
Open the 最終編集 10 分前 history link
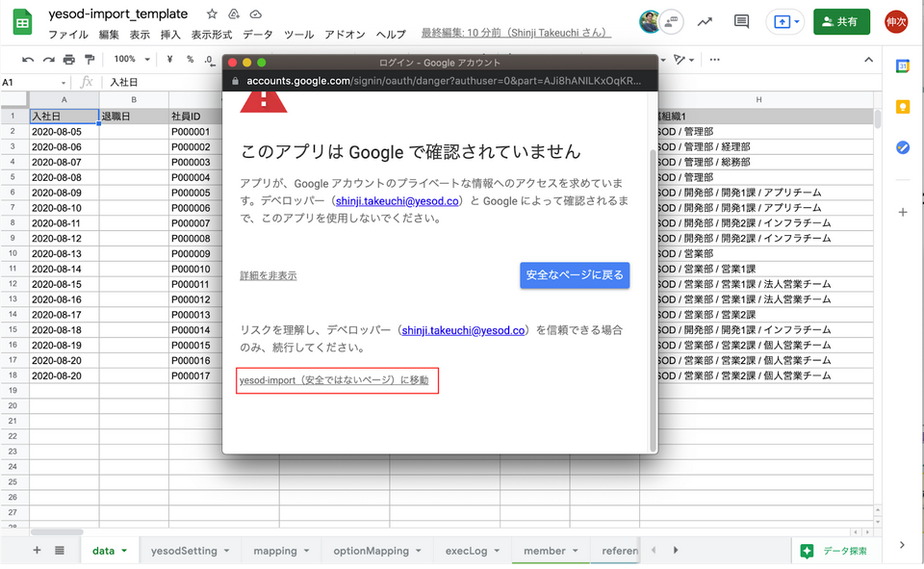(516, 33)
